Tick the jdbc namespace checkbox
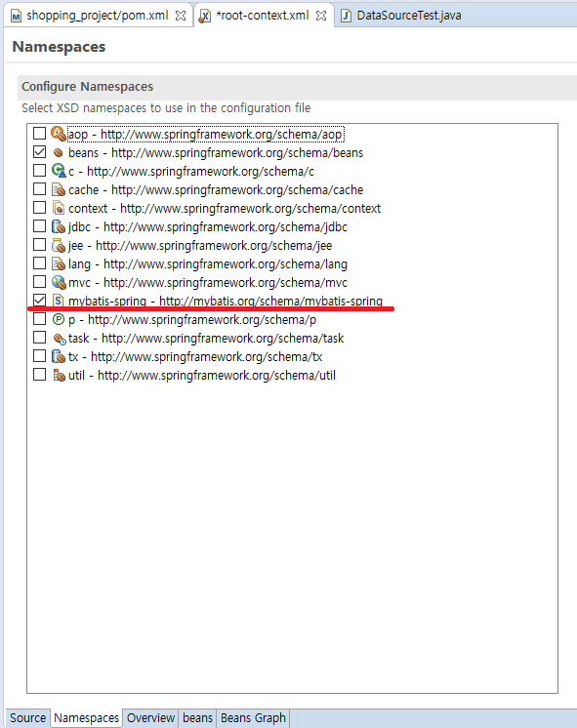577x728 pixels. [39, 226]
